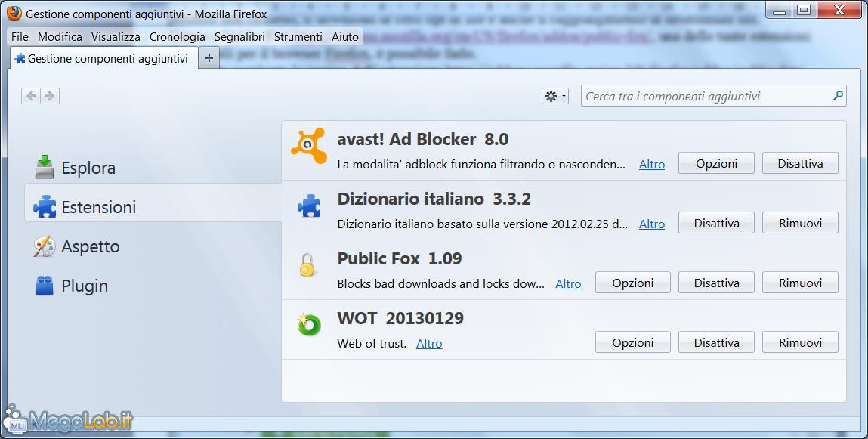Click the forward arrow navigation button
Screen dimensions: 868x439
point(50,96)
